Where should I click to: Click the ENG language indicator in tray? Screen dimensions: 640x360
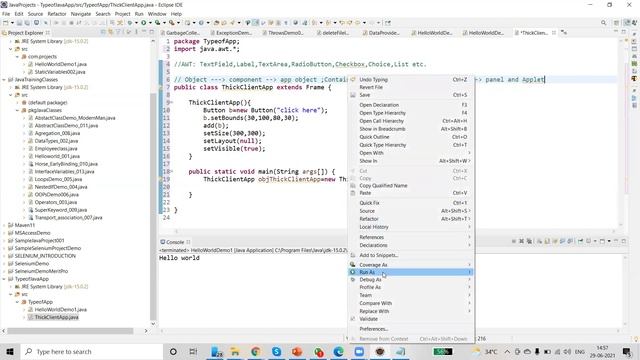580,351
